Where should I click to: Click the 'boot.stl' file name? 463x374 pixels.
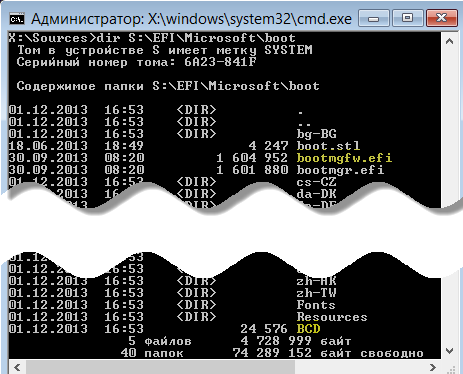pyautogui.click(x=328, y=146)
